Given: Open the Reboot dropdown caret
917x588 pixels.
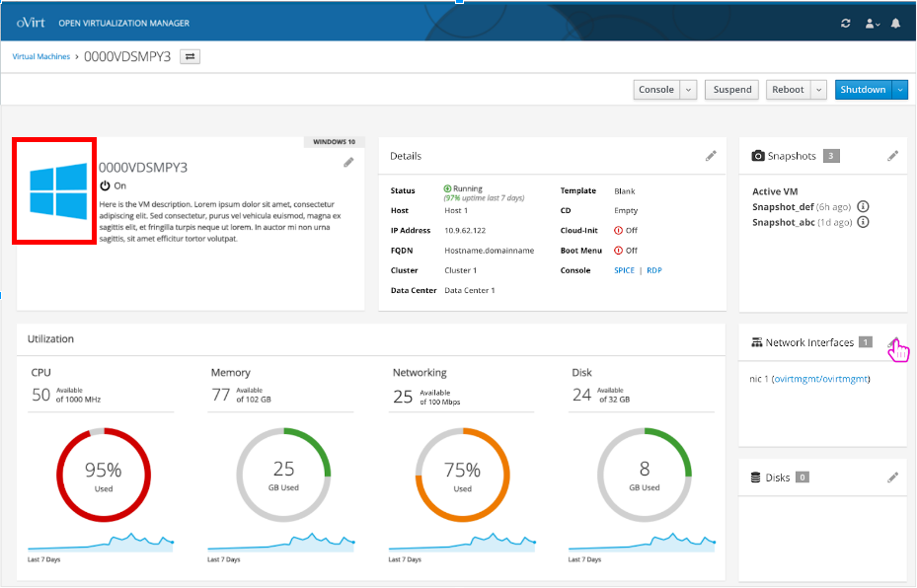Looking at the screenshot, I should point(817,89).
